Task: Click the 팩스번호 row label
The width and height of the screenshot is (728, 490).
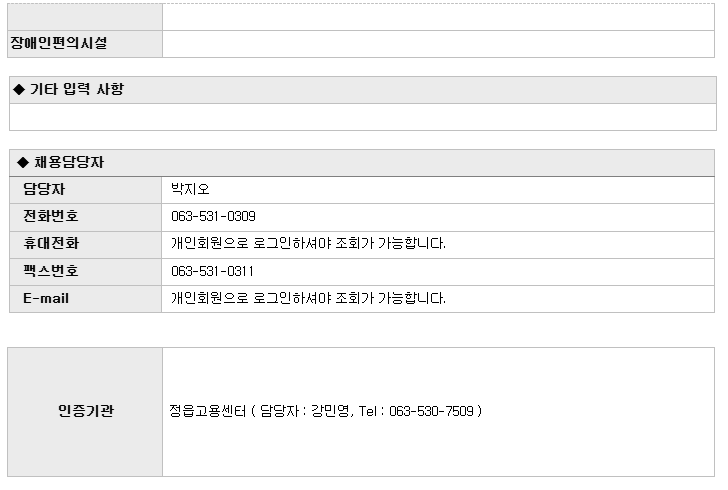Action: pos(51,271)
